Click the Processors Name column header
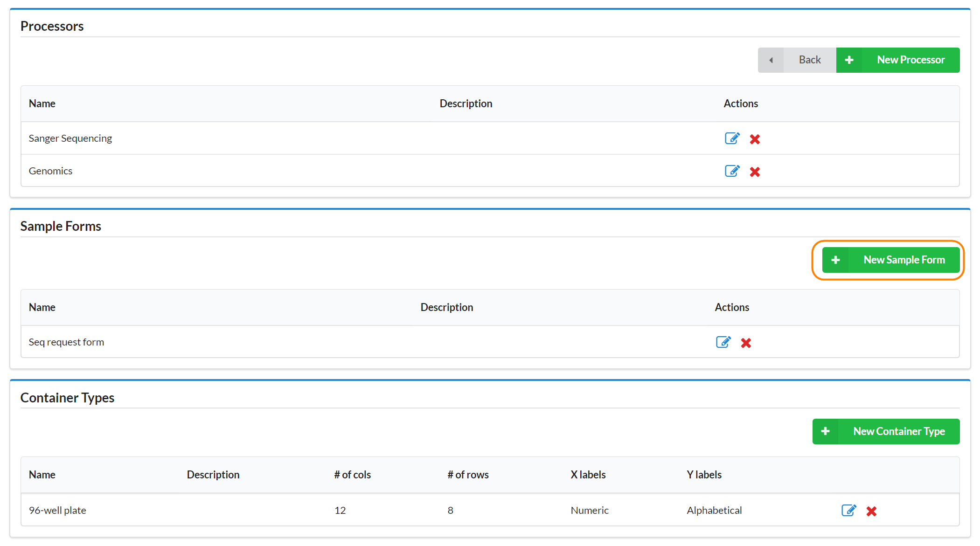The height and width of the screenshot is (546, 980). point(42,104)
